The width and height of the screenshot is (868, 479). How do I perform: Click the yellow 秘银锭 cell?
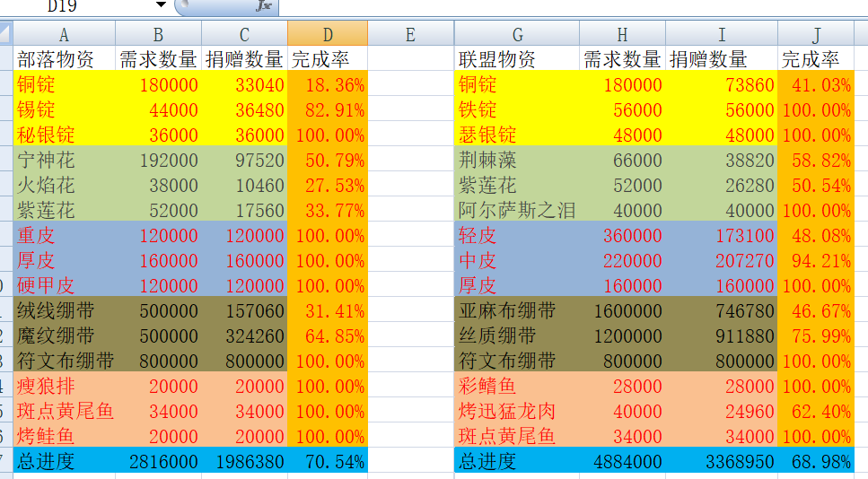point(64,135)
